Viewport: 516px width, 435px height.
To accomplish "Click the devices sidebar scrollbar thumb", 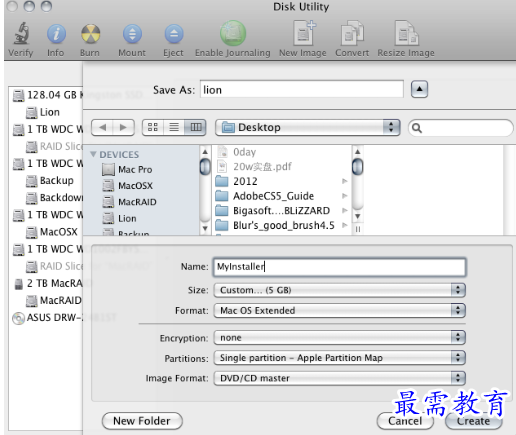I will (x=205, y=167).
